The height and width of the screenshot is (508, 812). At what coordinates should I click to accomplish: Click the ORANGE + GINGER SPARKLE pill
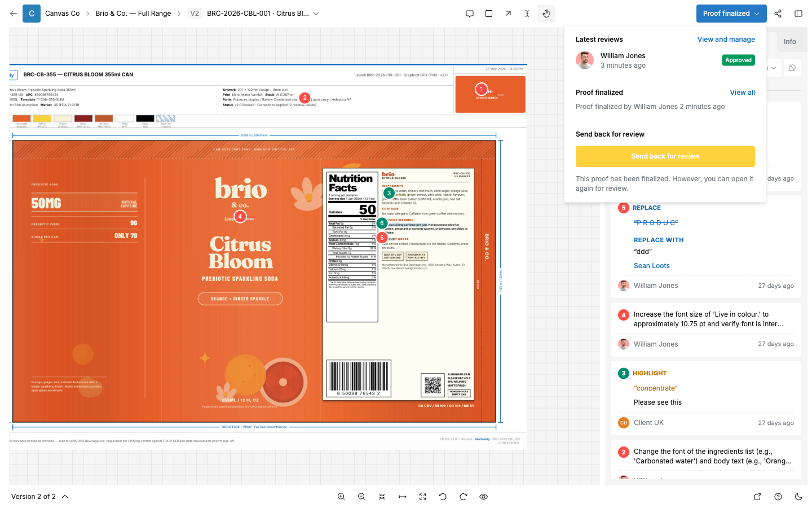tap(240, 299)
